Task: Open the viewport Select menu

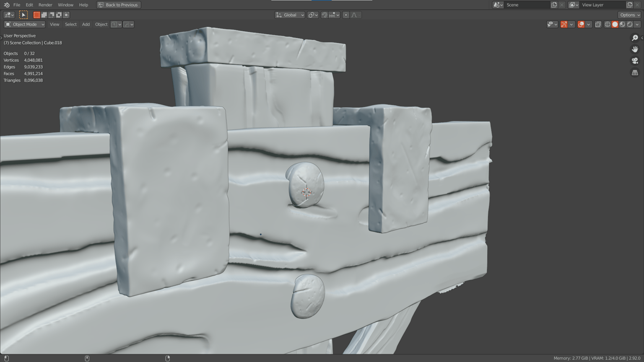Action: point(71,24)
